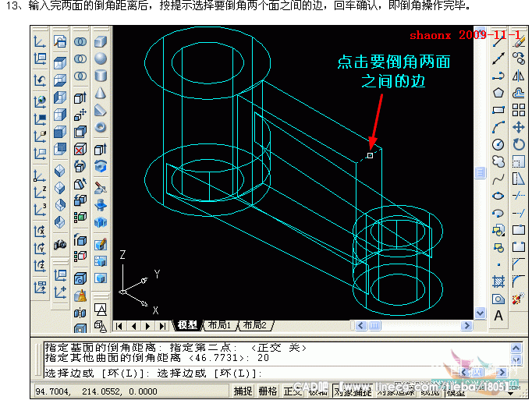The height and width of the screenshot is (400, 532).
Task: Click the horizontal scrollbar thumb
Action: 374,326
